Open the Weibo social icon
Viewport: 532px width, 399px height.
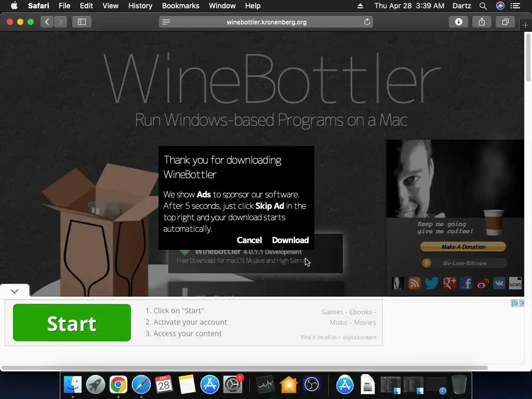click(x=483, y=283)
